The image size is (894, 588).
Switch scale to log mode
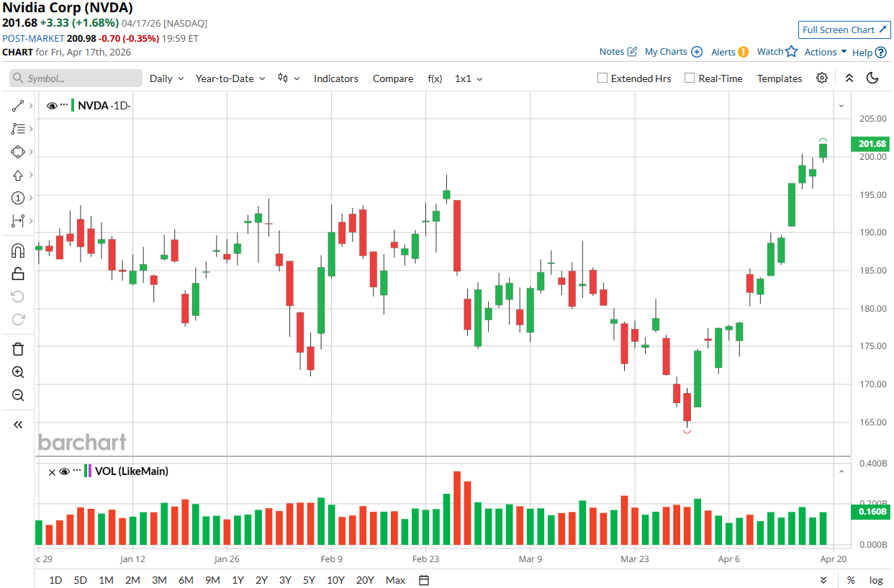(x=875, y=580)
